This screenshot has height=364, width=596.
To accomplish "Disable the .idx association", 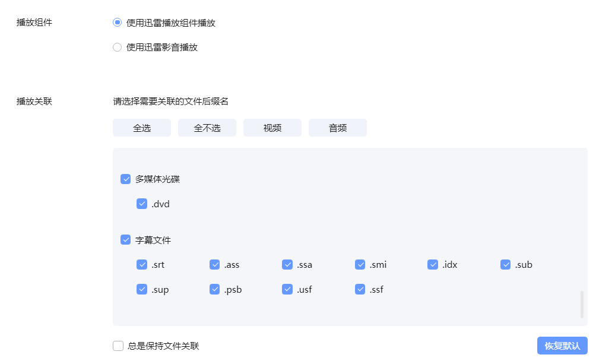I will point(433,264).
